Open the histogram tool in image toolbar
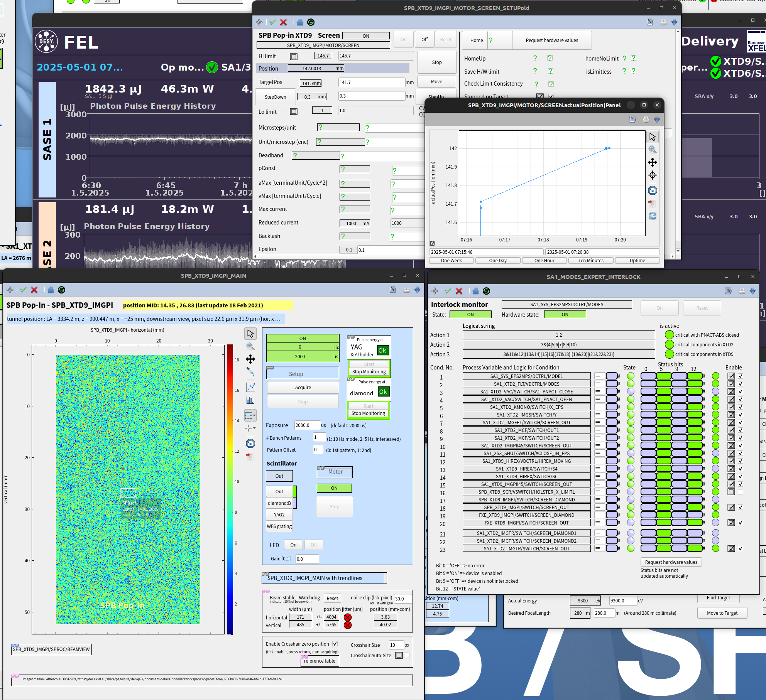766x700 pixels. click(250, 400)
